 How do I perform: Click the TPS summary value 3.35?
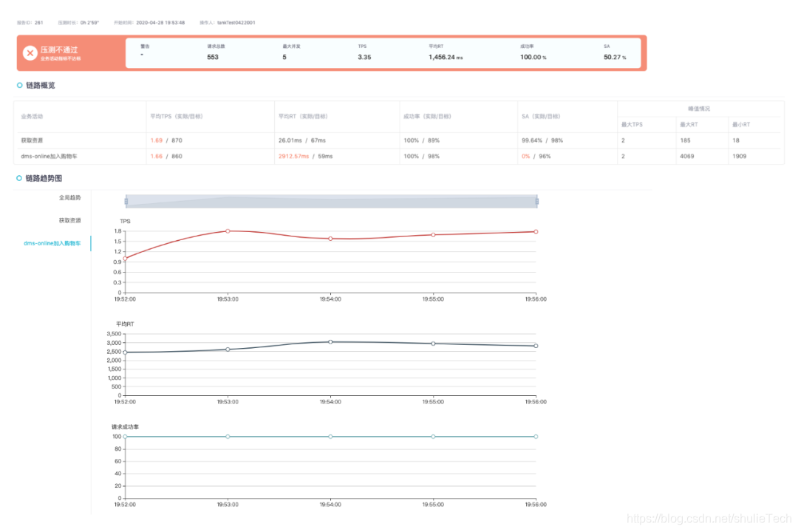coord(364,57)
